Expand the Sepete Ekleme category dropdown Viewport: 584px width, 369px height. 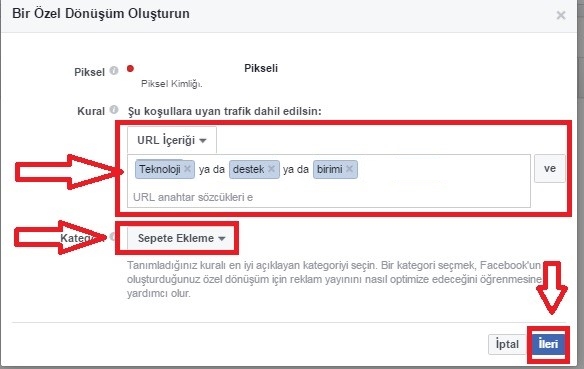tap(181, 238)
